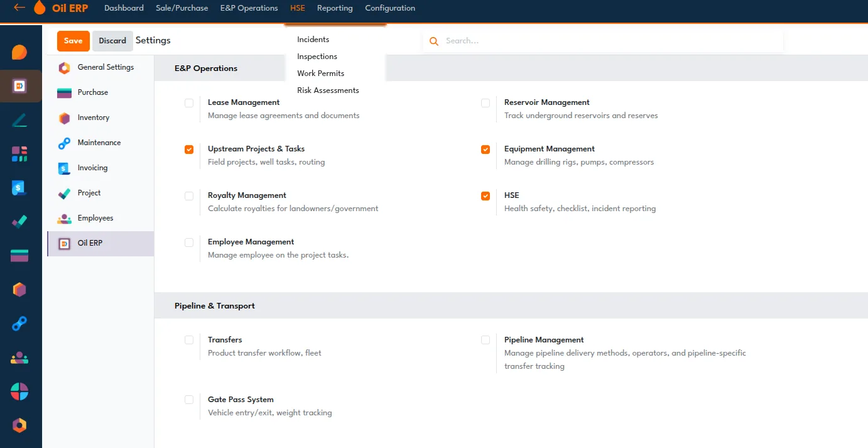Choose Risk Assessments in the HSE dropdown

tap(328, 90)
